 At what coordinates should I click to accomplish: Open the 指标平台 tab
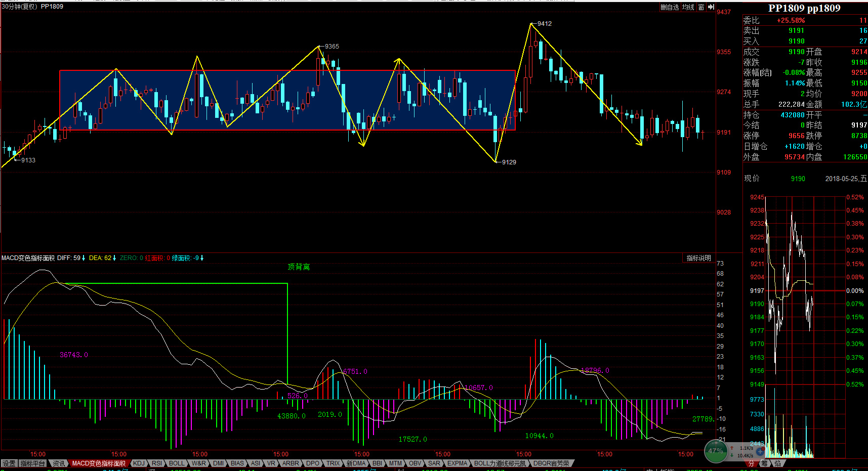coord(33,463)
